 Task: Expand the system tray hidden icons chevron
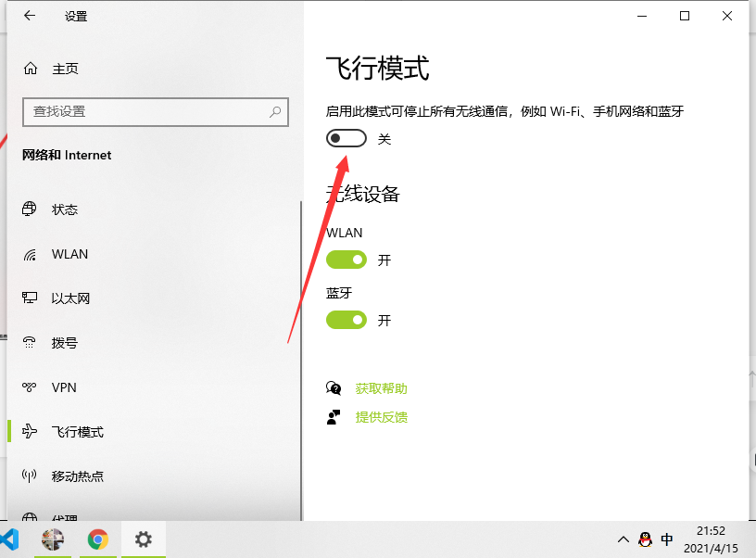click(x=624, y=539)
